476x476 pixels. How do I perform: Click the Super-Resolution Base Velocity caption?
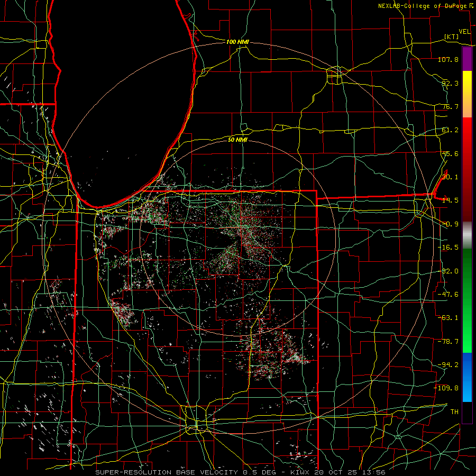241,472
